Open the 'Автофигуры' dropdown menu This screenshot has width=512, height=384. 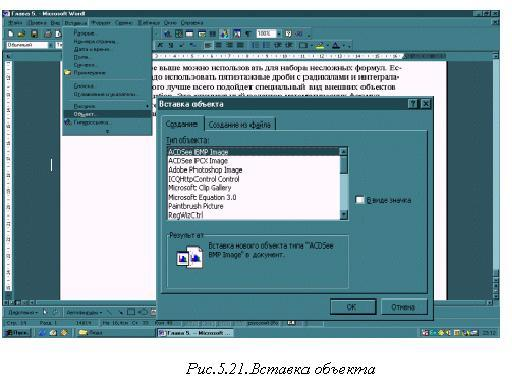click(x=84, y=312)
